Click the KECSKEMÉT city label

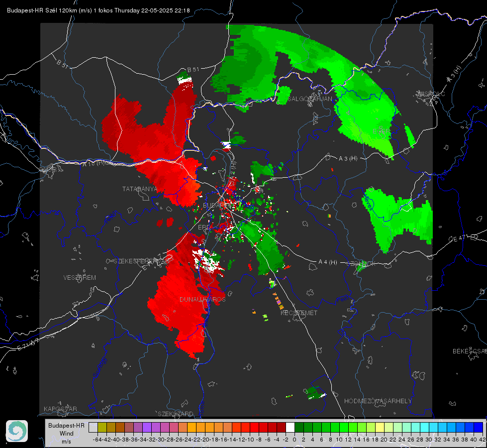(299, 313)
